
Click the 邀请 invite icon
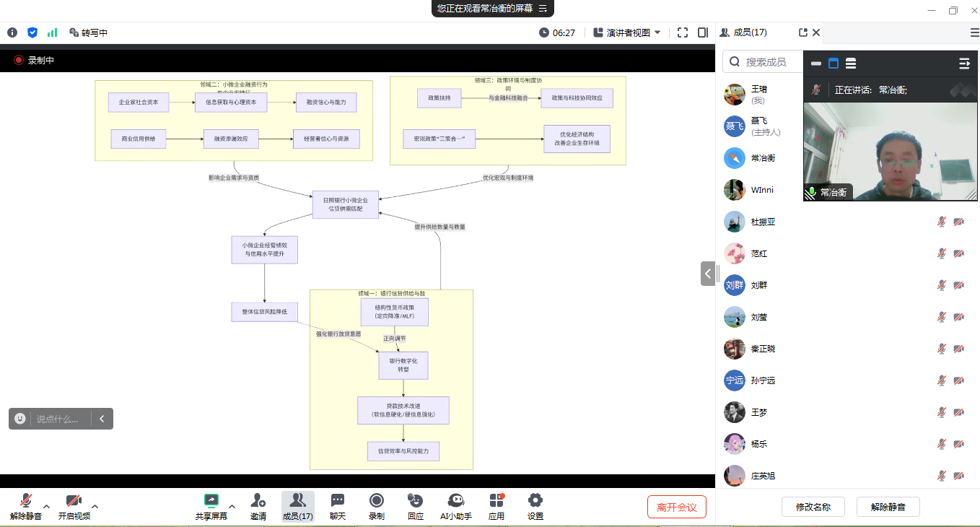tap(258, 506)
